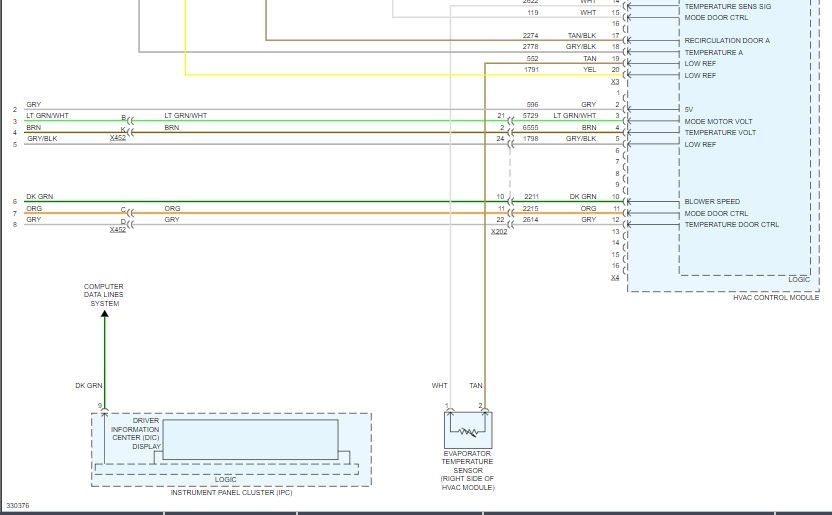The height and width of the screenshot is (515, 832).
Task: Click the Computer Data Lines System text
Action: point(104,295)
